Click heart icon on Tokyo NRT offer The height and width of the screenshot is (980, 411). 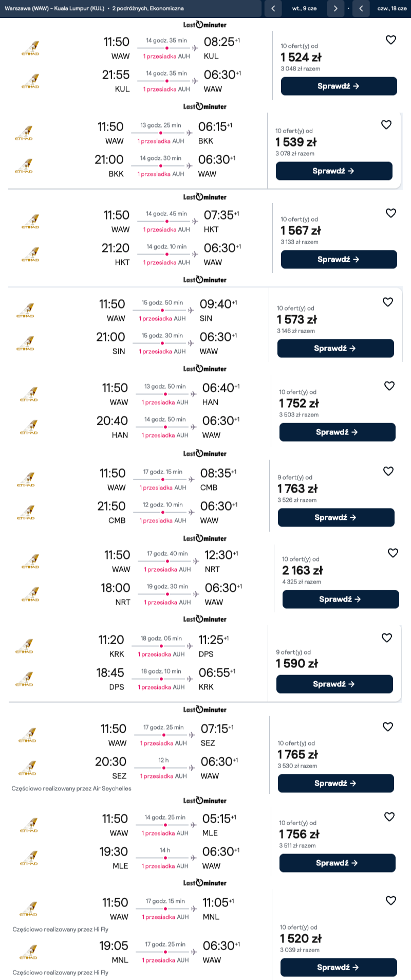tap(393, 553)
